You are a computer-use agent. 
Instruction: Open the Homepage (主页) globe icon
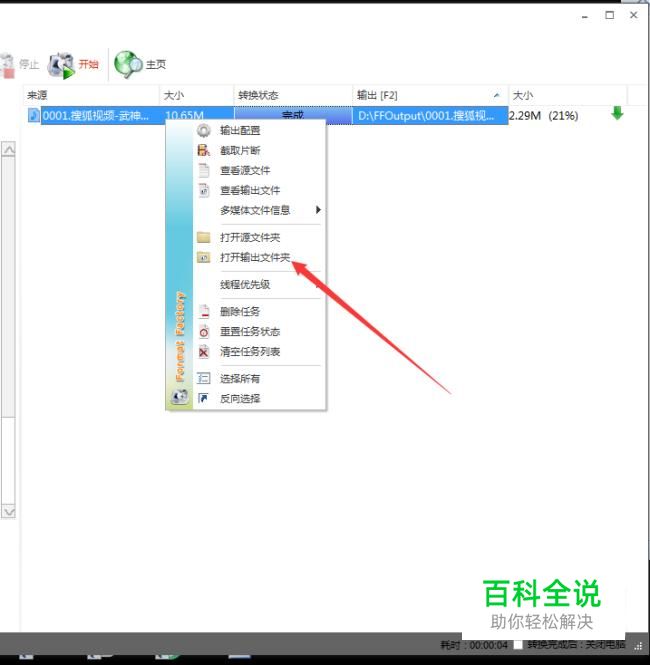(128, 64)
